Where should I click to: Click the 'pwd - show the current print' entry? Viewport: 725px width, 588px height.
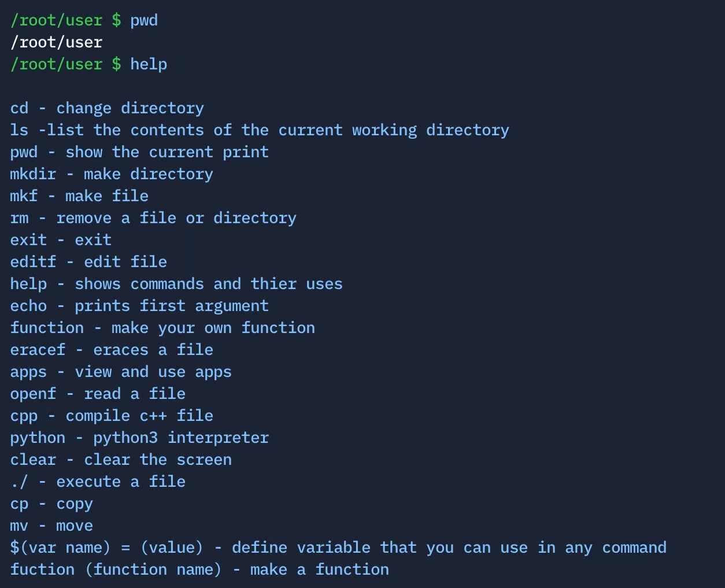click(x=139, y=152)
